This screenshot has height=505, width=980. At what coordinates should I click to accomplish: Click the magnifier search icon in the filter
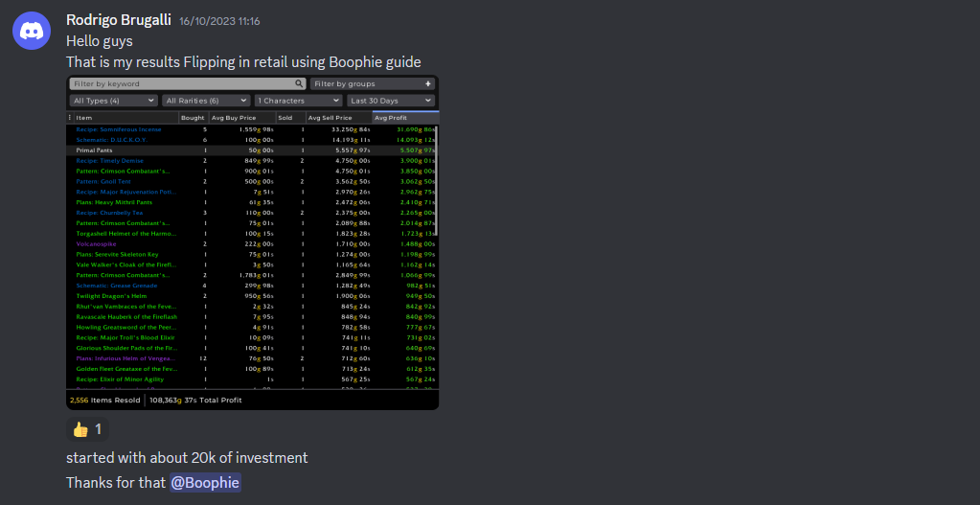point(299,83)
